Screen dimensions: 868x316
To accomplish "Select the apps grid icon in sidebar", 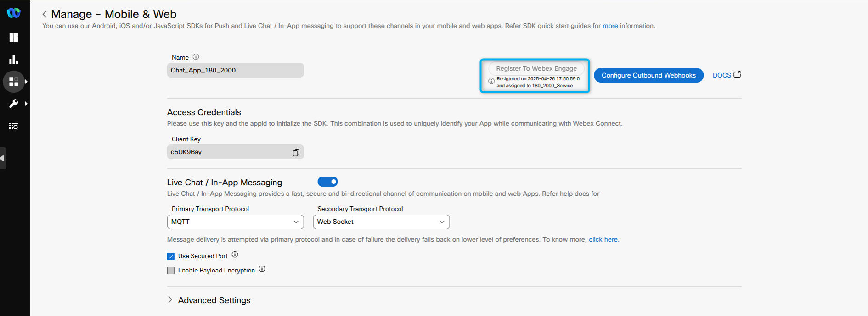I will coord(14,82).
